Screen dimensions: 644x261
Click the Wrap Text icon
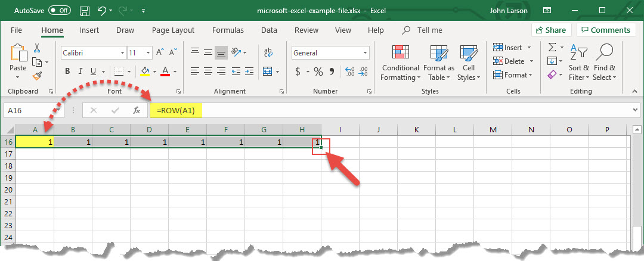click(x=268, y=53)
